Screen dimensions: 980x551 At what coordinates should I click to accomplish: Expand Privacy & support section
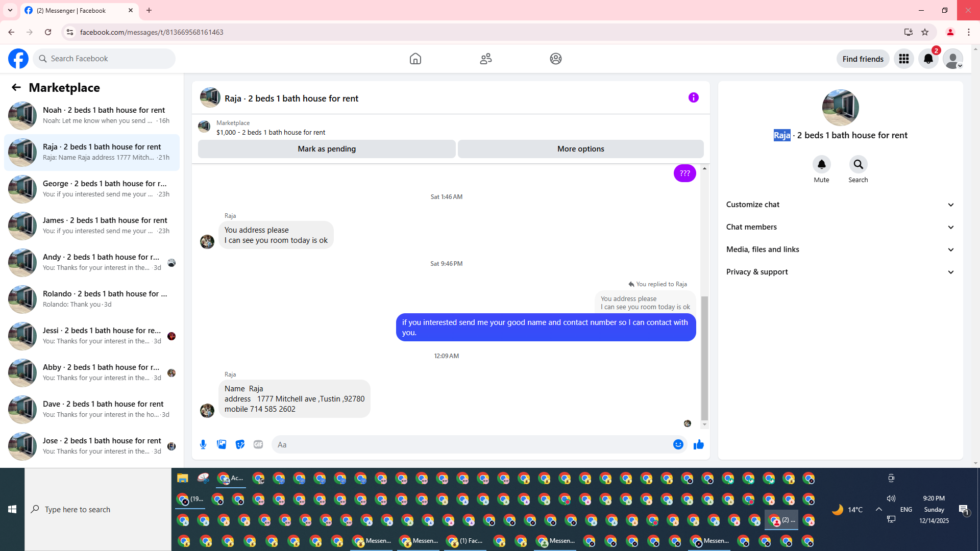[840, 272]
